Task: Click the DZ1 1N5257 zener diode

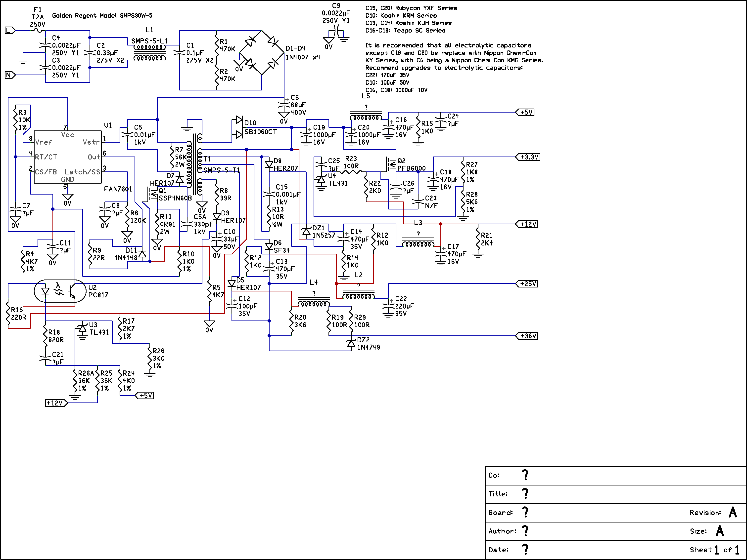Action: [x=306, y=231]
